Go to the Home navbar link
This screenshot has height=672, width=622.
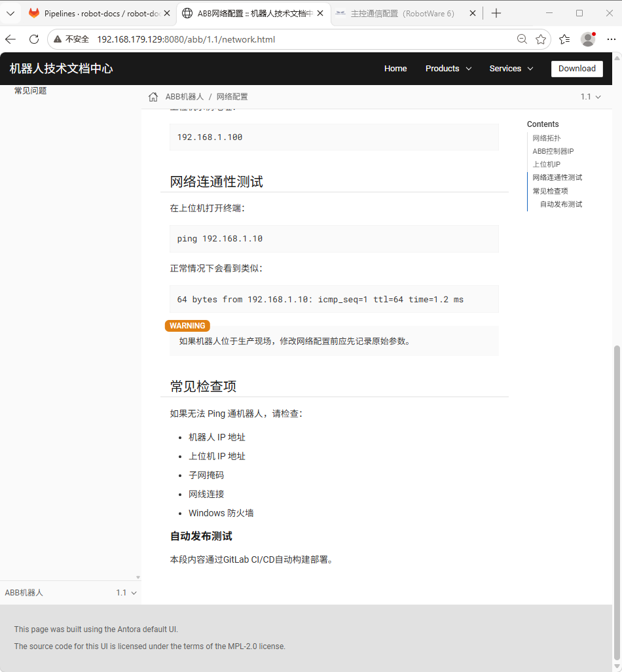(395, 69)
